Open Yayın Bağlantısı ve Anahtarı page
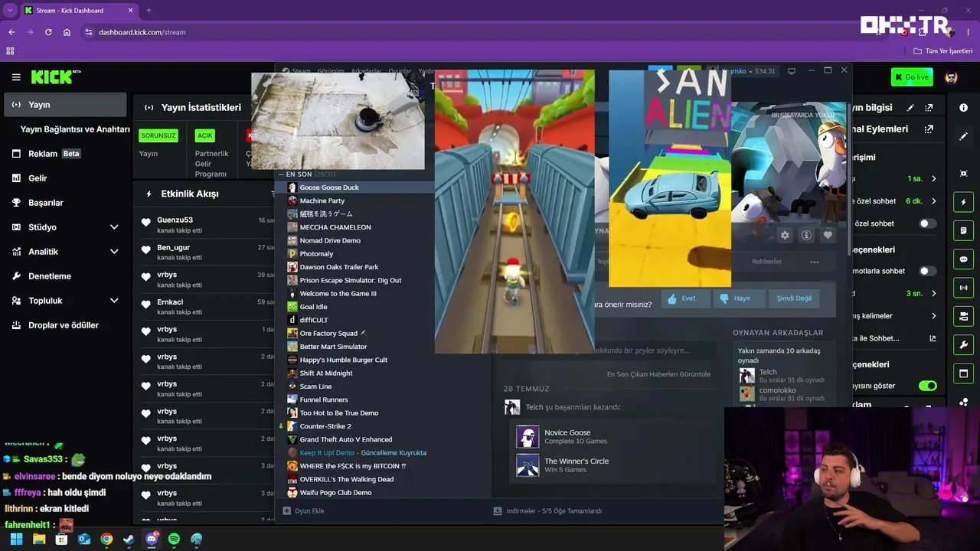This screenshot has width=980, height=551. (75, 129)
